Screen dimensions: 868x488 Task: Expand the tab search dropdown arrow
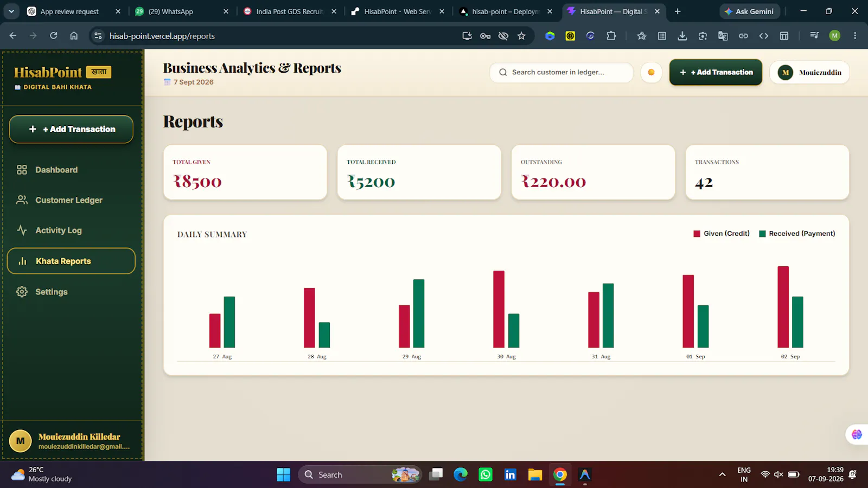[x=11, y=11]
